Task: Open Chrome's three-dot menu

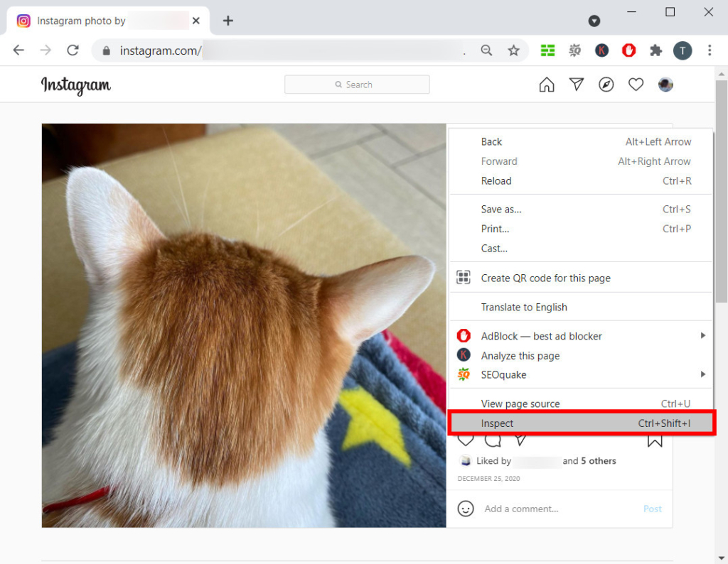Action: (709, 50)
